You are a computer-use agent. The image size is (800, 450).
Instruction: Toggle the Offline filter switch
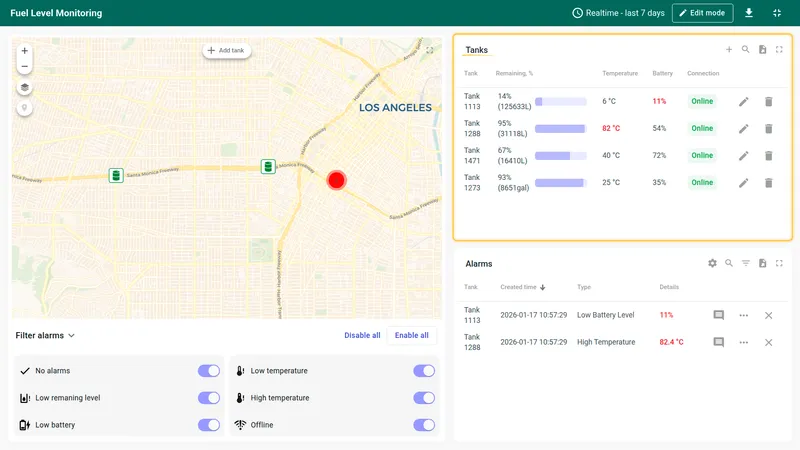click(x=424, y=425)
